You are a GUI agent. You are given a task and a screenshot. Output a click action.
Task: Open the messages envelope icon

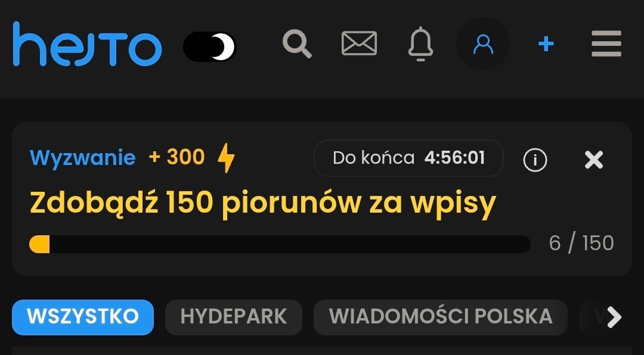359,43
